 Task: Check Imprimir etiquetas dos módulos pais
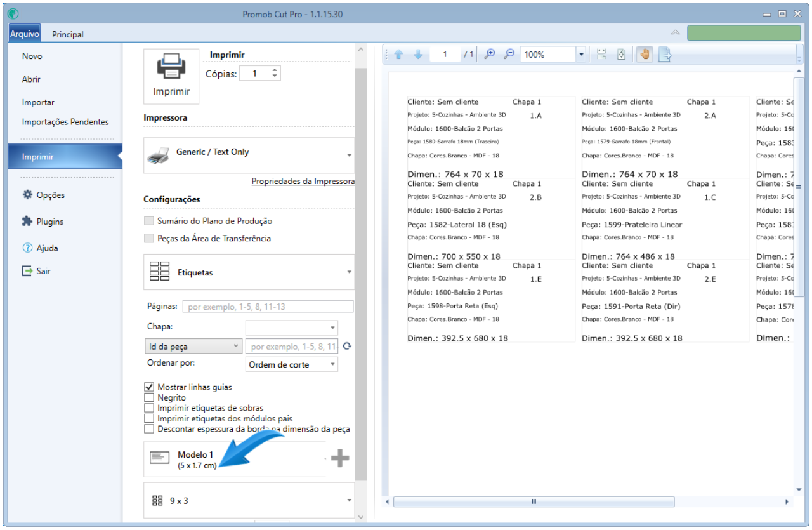point(149,418)
